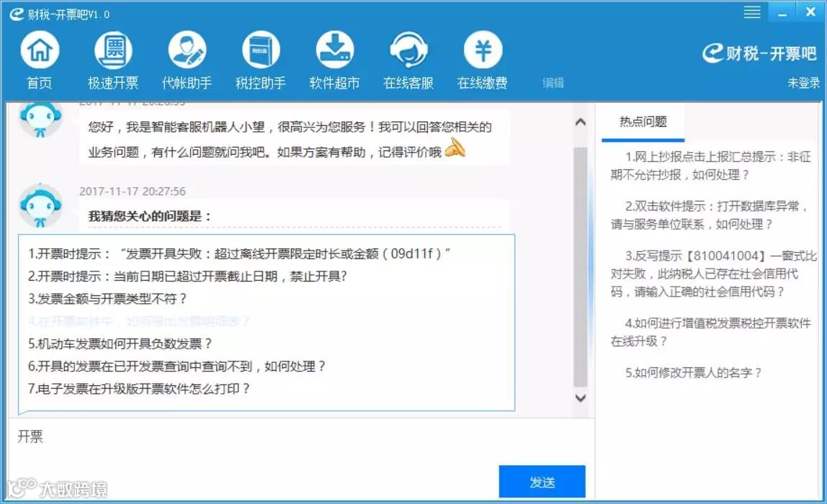
Task: Select the 热点问题 tab
Action: coord(643,122)
